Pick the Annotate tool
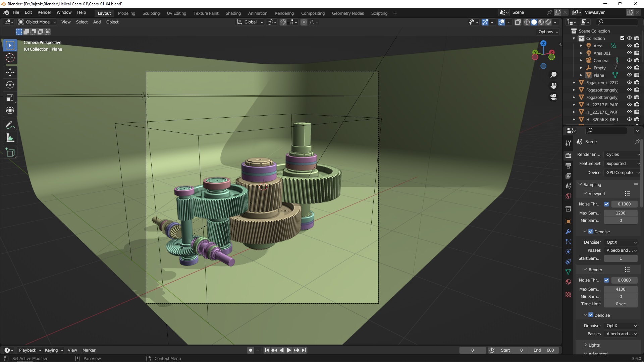644x362 pixels. coord(10,125)
